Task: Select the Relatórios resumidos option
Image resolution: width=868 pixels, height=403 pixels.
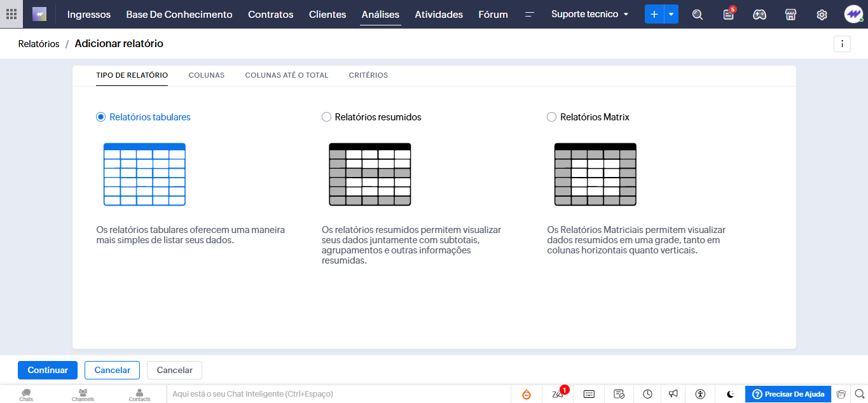Action: pyautogui.click(x=326, y=117)
